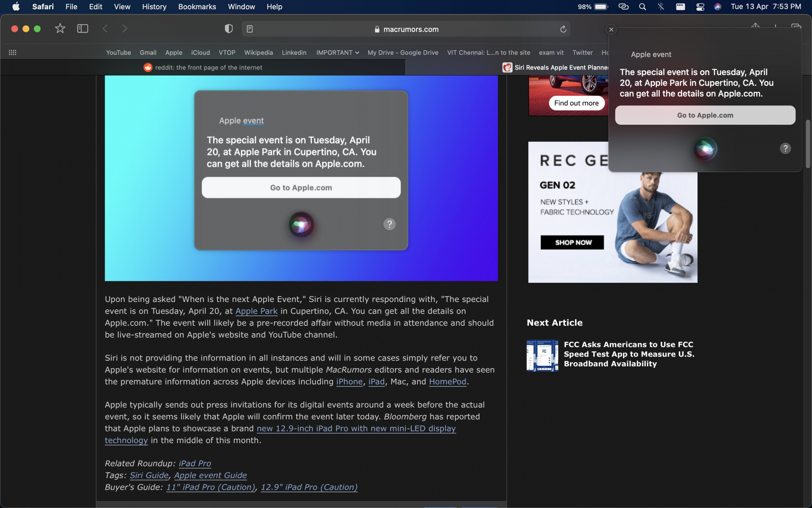Toggle the Safari sidebar
This screenshot has width=812, height=508.
click(83, 28)
